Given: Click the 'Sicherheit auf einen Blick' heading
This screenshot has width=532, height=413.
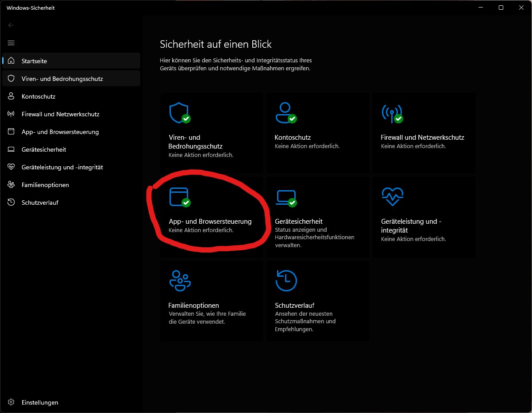Looking at the screenshot, I should pos(216,44).
